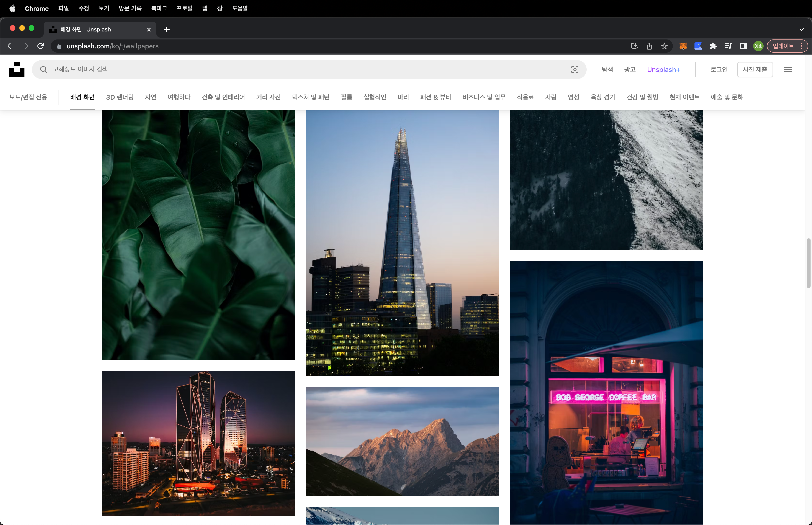This screenshot has height=525, width=812.
Task: Toggle Chrome side panel icon
Action: tap(743, 46)
